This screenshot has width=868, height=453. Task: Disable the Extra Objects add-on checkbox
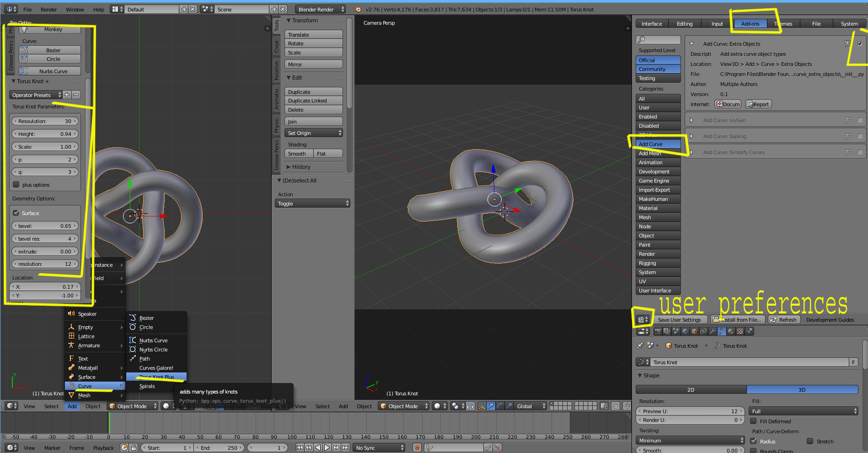(860, 44)
